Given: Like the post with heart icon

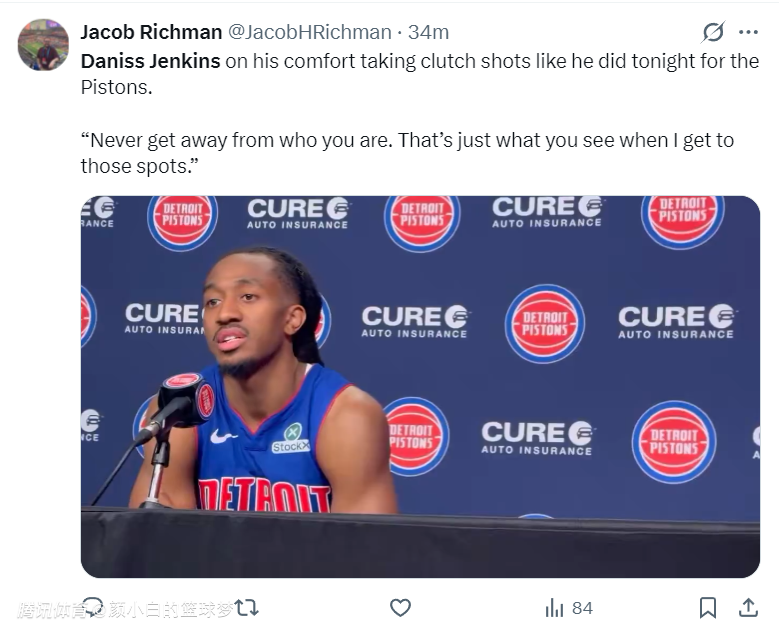Looking at the screenshot, I should pyautogui.click(x=400, y=607).
